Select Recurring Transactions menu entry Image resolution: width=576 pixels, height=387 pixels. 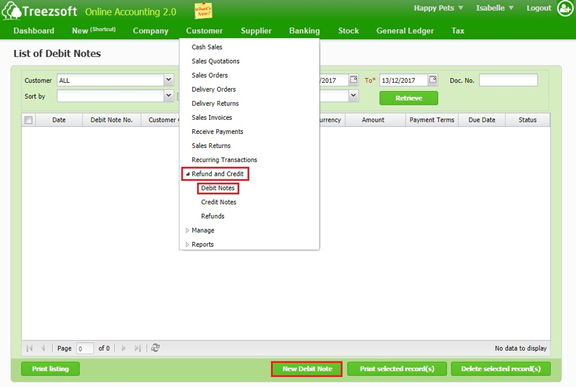click(x=224, y=160)
